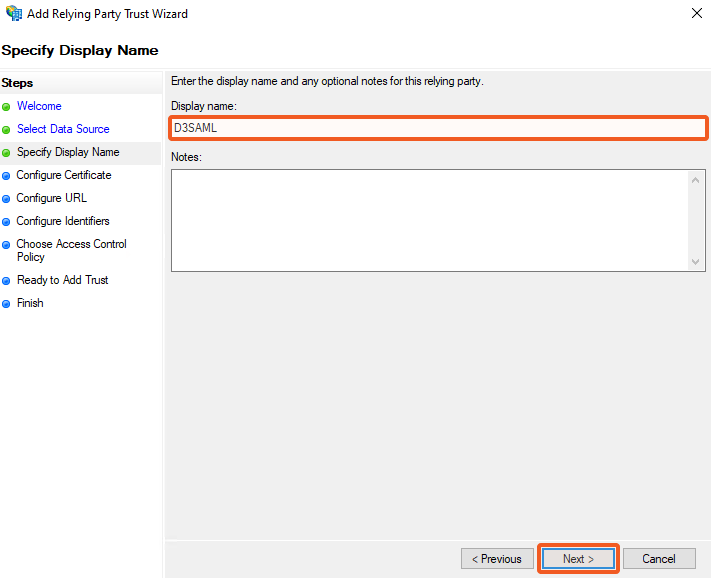Select the Configure Certificate step label

coord(64,175)
